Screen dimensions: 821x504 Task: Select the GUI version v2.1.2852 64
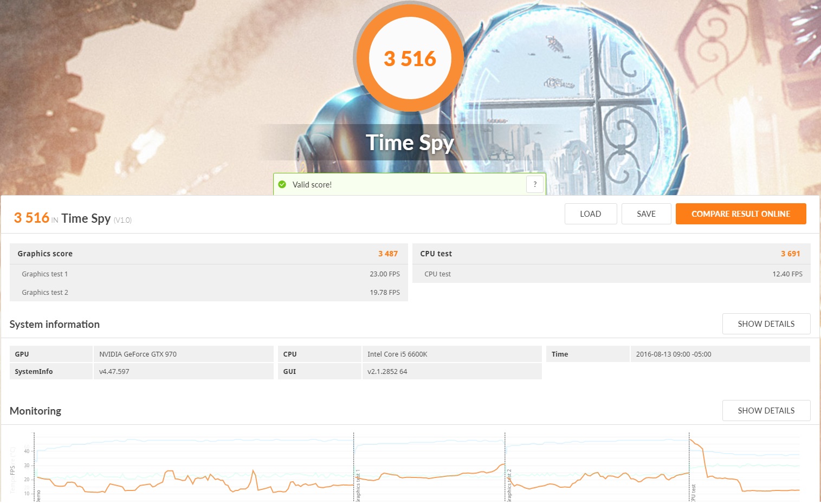pos(387,371)
